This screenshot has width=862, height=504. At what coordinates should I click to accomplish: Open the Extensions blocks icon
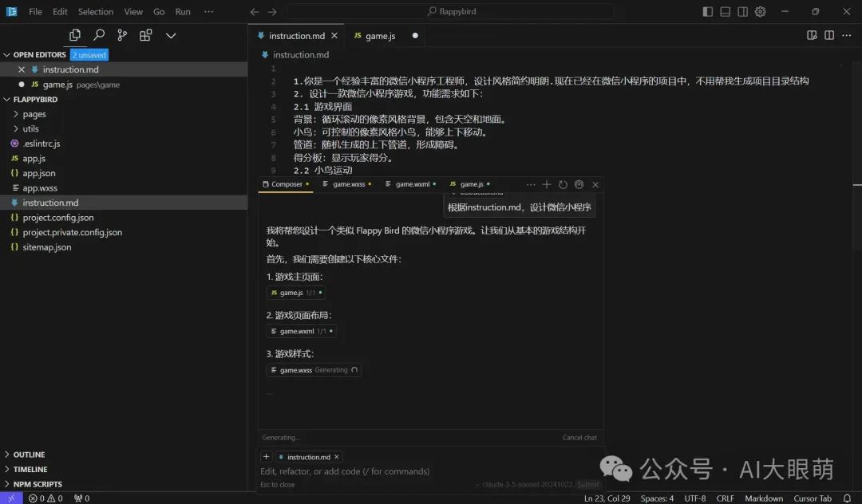[146, 35]
